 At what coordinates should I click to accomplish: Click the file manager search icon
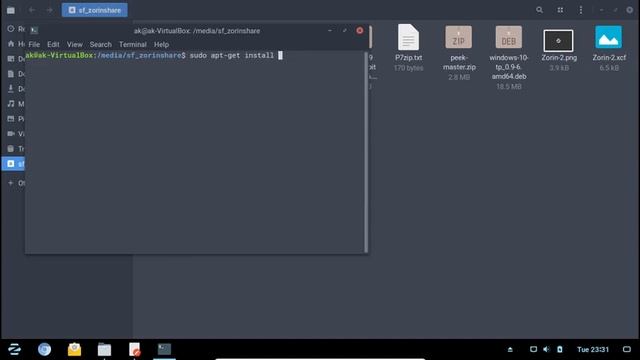click(539, 10)
